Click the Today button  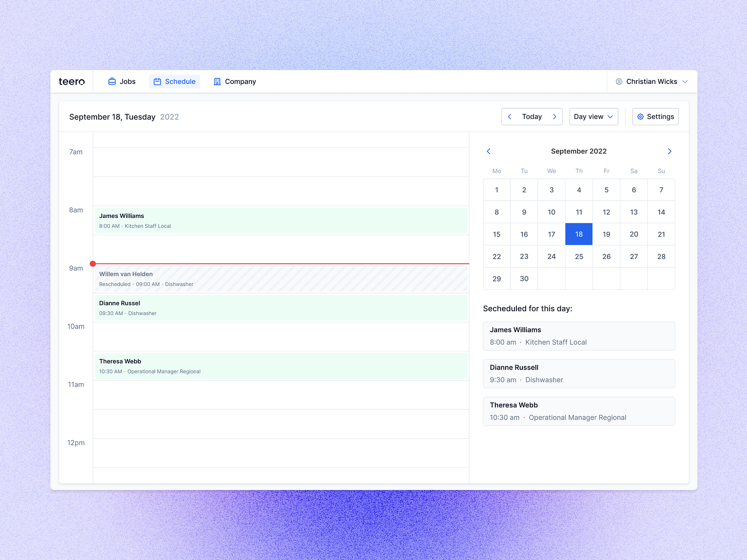[532, 117]
